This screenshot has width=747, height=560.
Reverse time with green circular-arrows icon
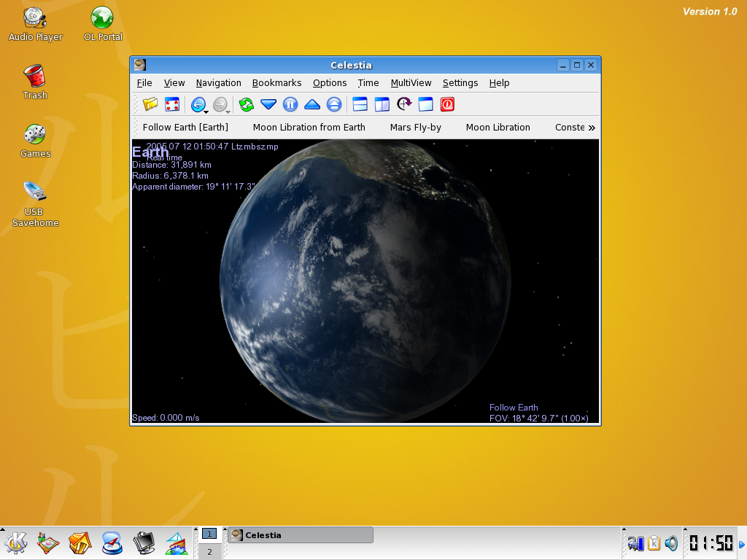pyautogui.click(x=247, y=104)
